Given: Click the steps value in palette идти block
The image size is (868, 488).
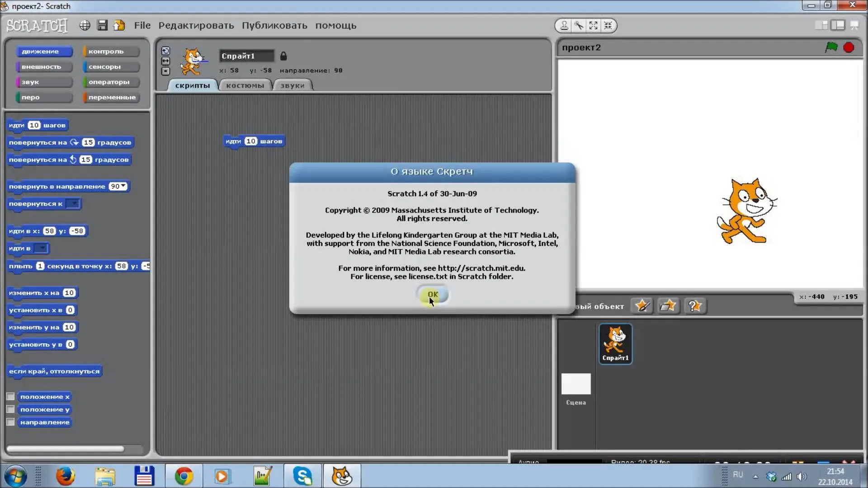Looking at the screenshot, I should [34, 125].
